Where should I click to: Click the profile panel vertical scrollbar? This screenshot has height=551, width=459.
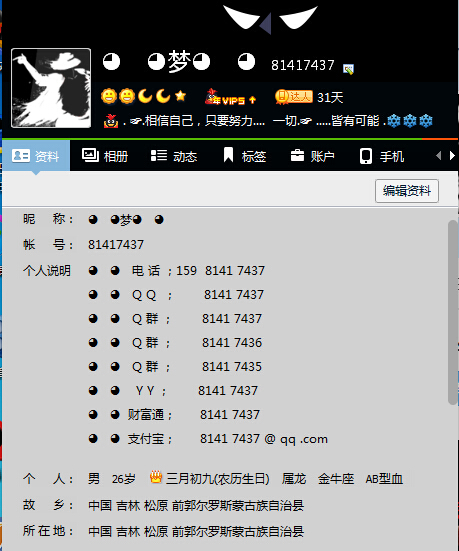tap(453, 313)
